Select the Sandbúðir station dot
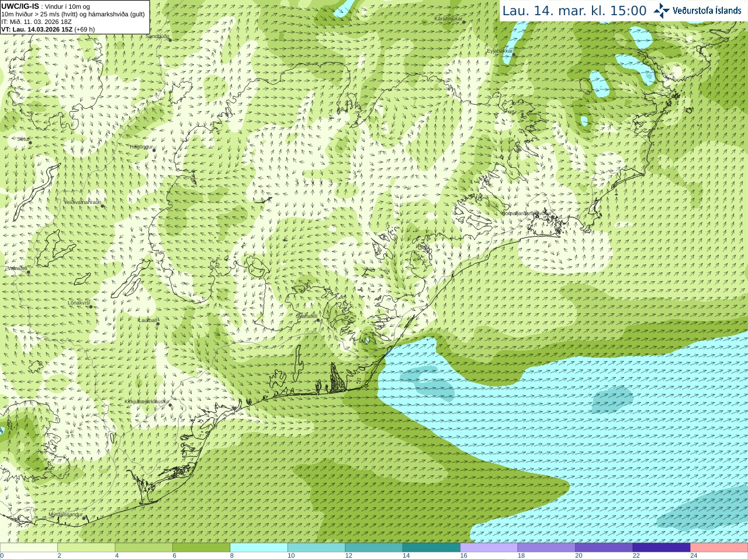The height and width of the screenshot is (560, 748). (x=169, y=39)
